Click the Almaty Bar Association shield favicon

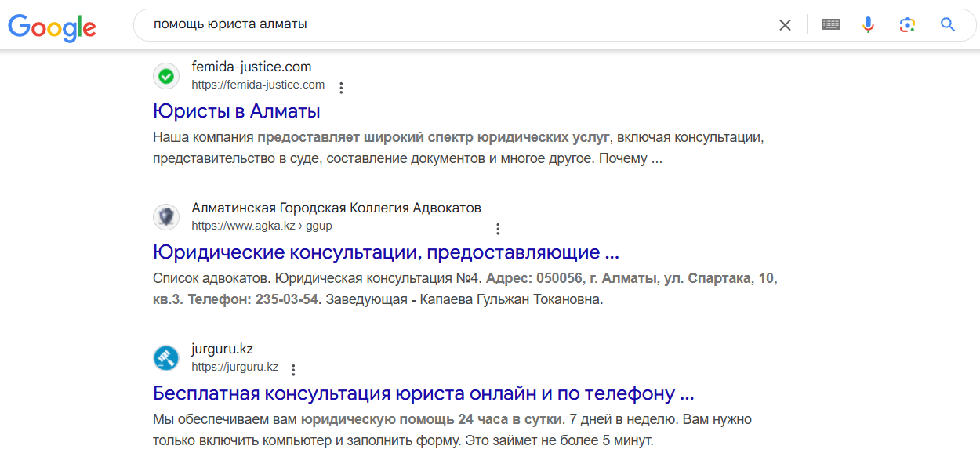[x=166, y=217]
